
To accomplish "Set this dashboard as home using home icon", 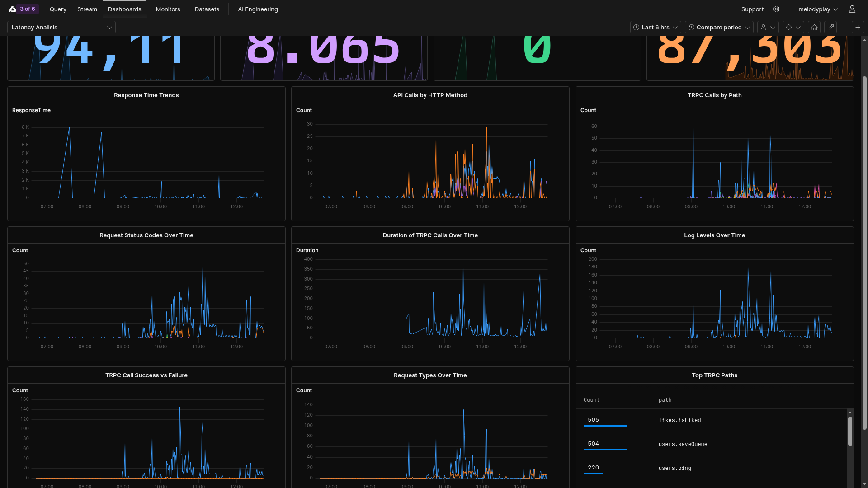I will (x=814, y=27).
